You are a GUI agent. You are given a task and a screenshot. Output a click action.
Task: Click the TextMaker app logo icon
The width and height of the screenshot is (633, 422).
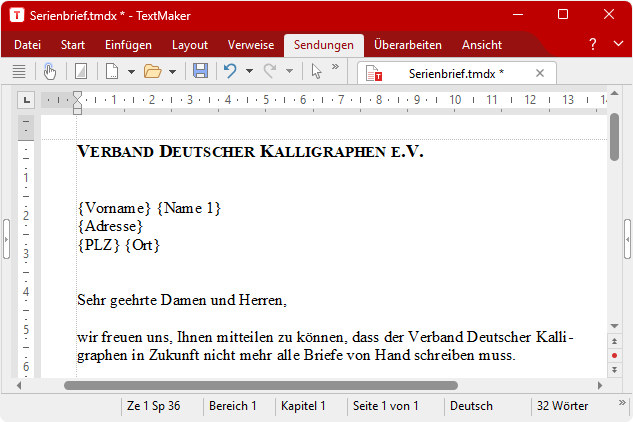coord(17,15)
